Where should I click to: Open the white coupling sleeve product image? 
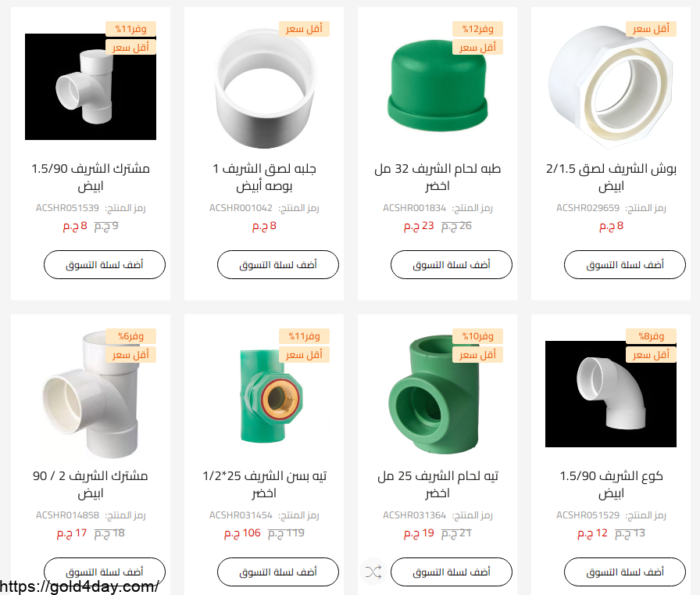(264, 87)
